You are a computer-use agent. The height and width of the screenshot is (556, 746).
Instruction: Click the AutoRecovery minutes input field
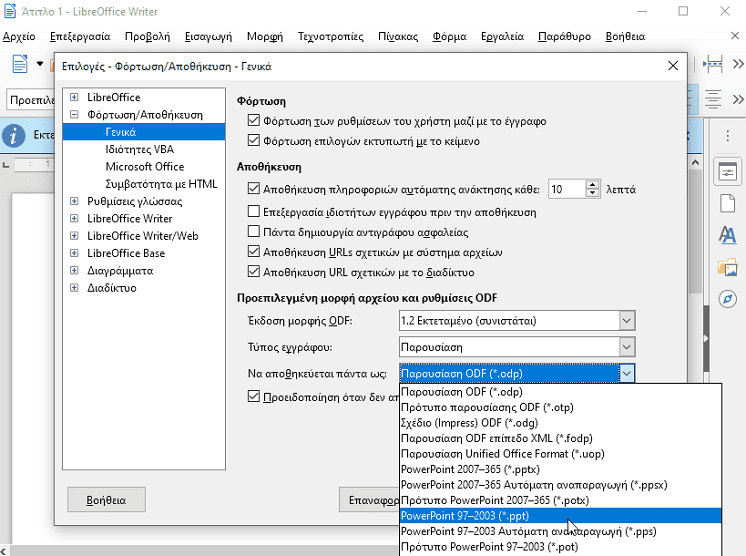[567, 189]
